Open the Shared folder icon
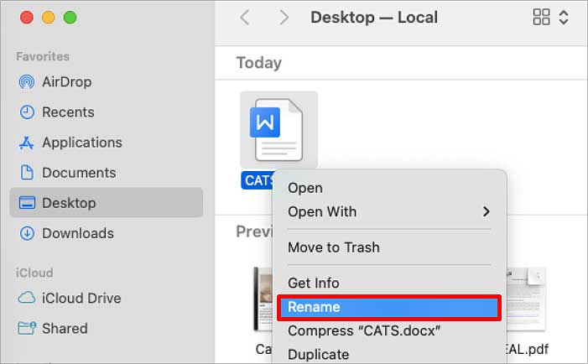The height and width of the screenshot is (364, 588). pyautogui.click(x=27, y=329)
